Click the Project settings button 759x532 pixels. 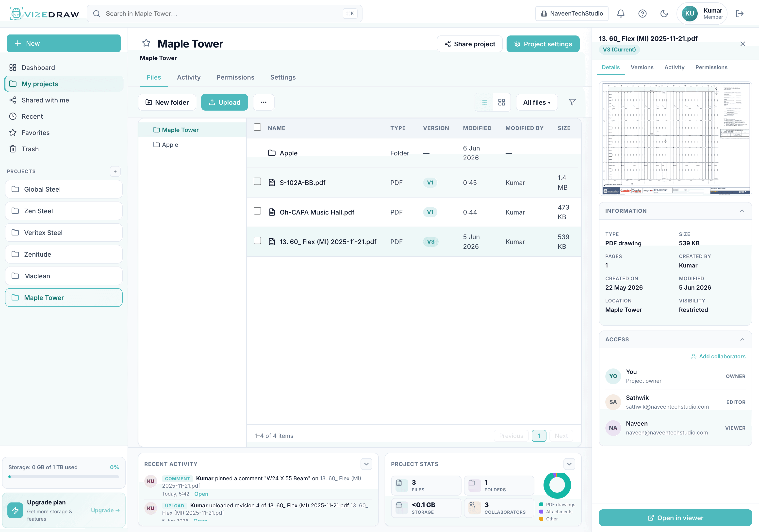point(543,44)
